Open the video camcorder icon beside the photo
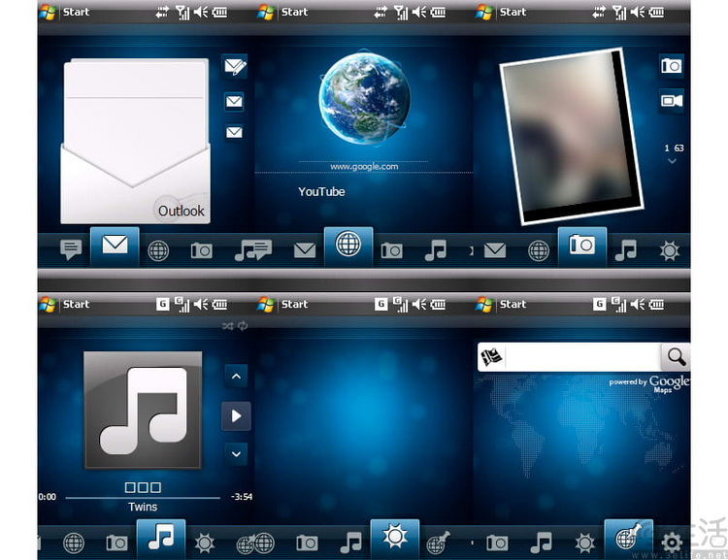The height and width of the screenshot is (560, 728). (671, 101)
